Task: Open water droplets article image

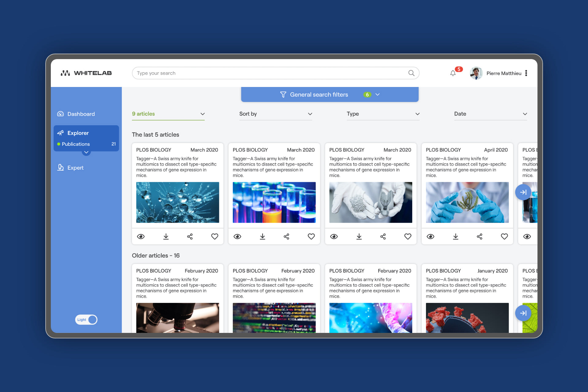Action: [x=178, y=202]
